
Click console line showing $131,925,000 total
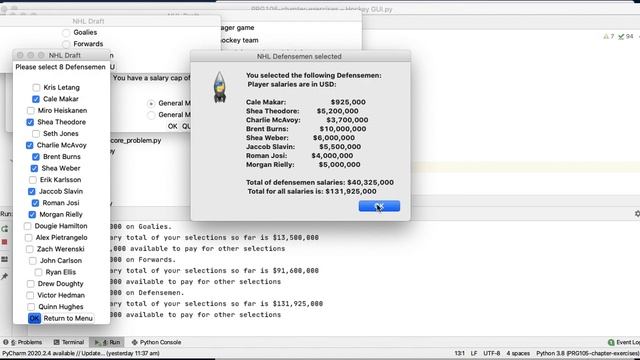pos(216,304)
